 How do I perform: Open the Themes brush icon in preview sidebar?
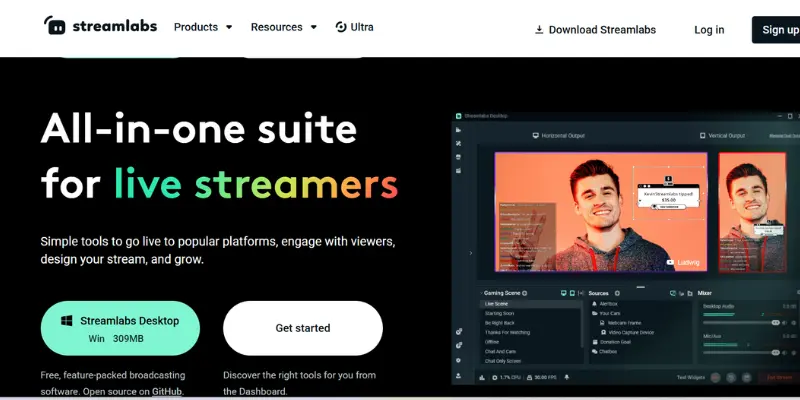point(459,143)
